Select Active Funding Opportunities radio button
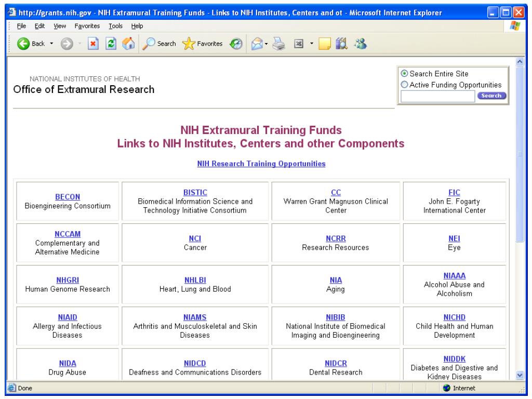The image size is (532, 399). [x=404, y=85]
